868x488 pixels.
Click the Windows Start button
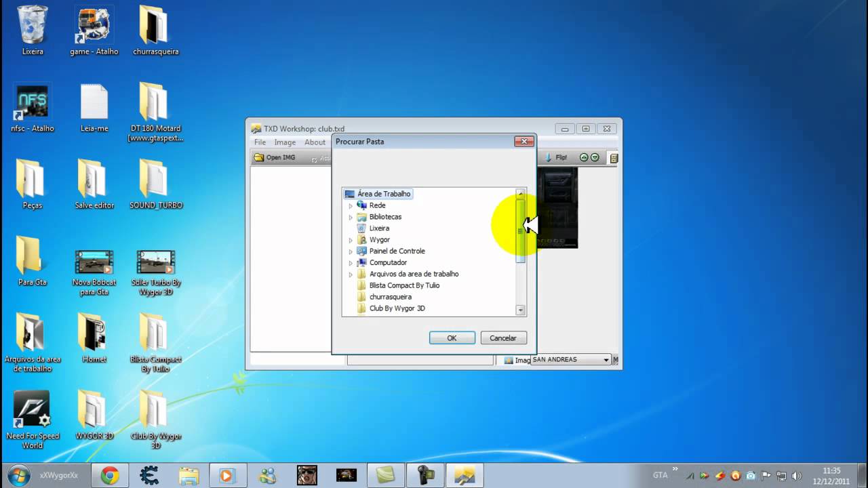point(18,475)
